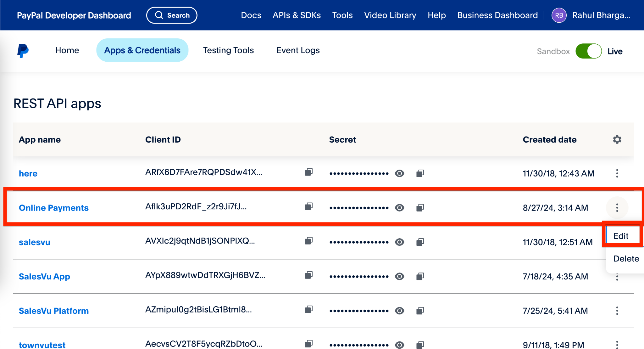Copy Client ID for 'here' app
644x349 pixels.
click(x=308, y=172)
